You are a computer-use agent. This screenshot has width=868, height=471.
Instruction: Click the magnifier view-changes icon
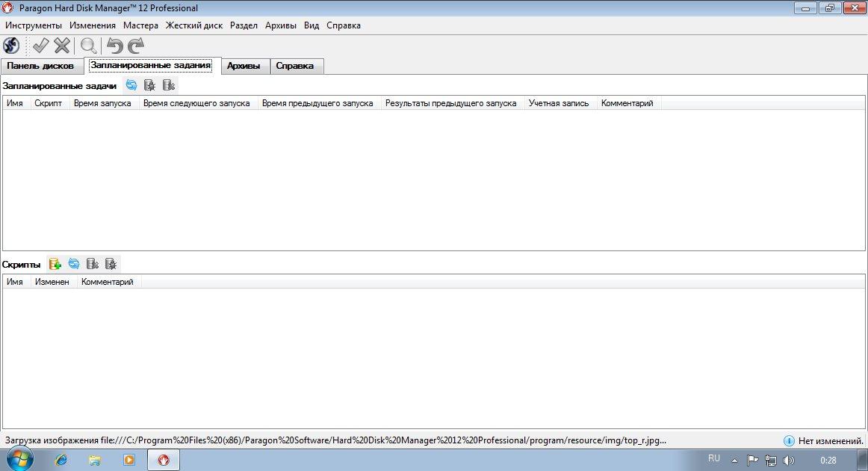coord(88,46)
